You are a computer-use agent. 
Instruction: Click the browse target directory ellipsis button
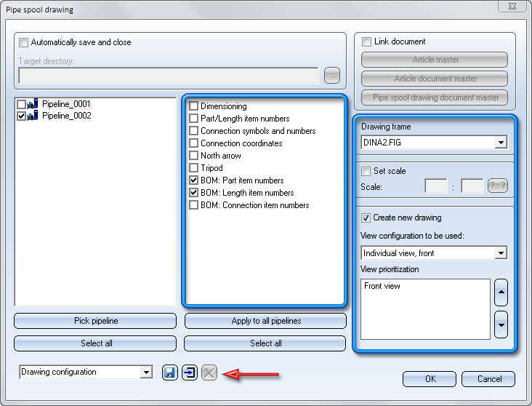[332, 76]
